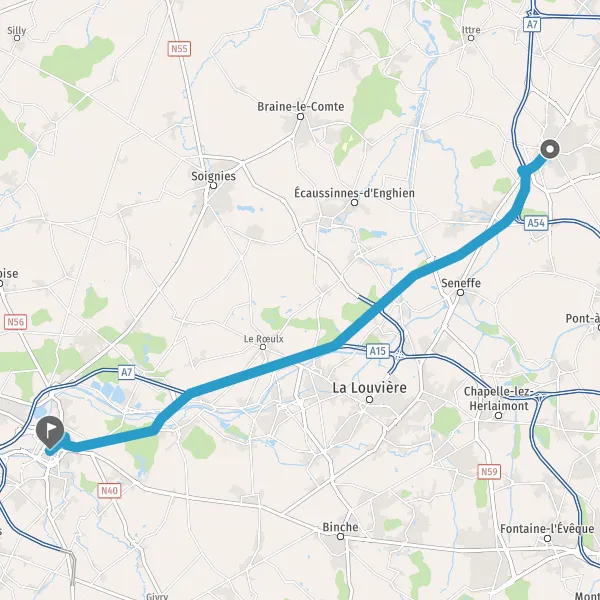The width and height of the screenshot is (600, 600).
Task: Click the N40 road shield
Action: (x=109, y=491)
